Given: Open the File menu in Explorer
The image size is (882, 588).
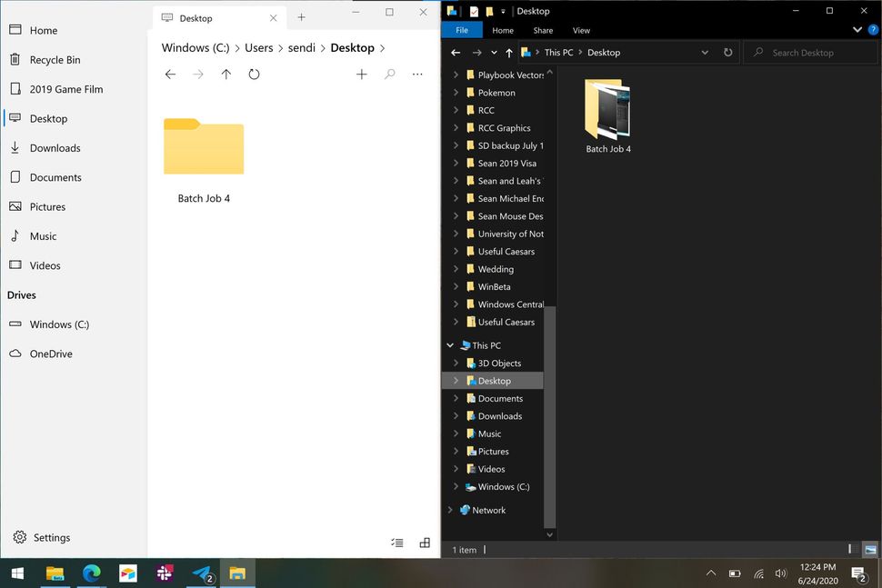Looking at the screenshot, I should click(x=462, y=30).
